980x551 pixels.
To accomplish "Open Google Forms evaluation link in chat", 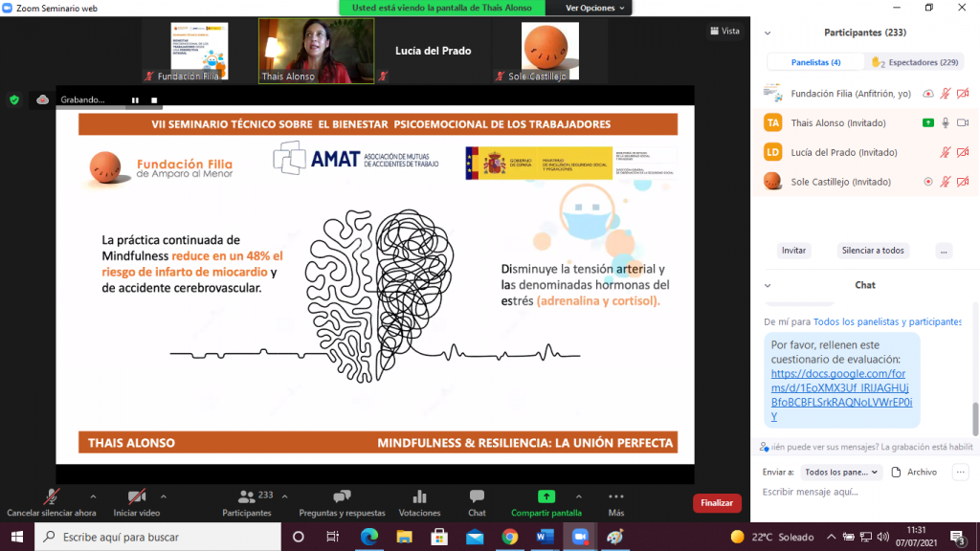I will click(x=841, y=395).
